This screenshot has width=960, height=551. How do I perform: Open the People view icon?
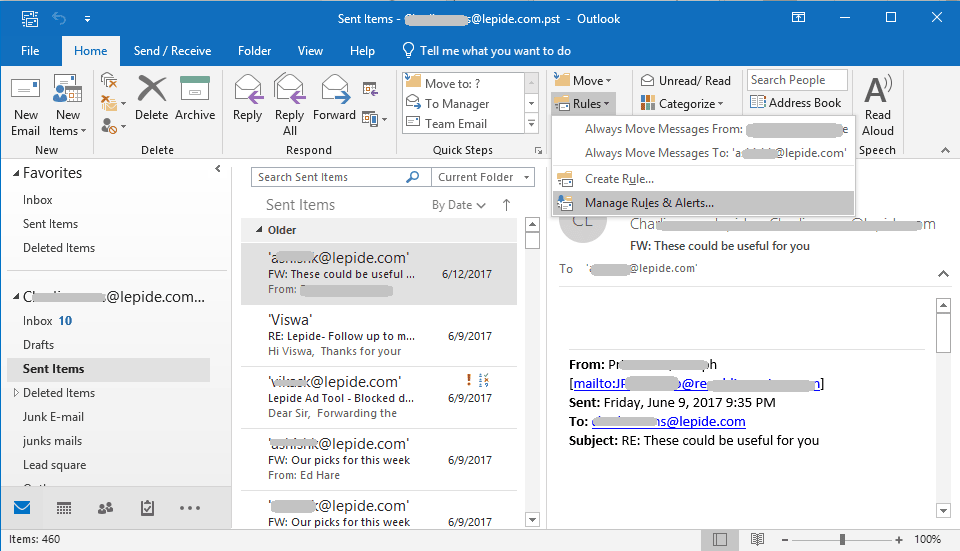coord(105,508)
